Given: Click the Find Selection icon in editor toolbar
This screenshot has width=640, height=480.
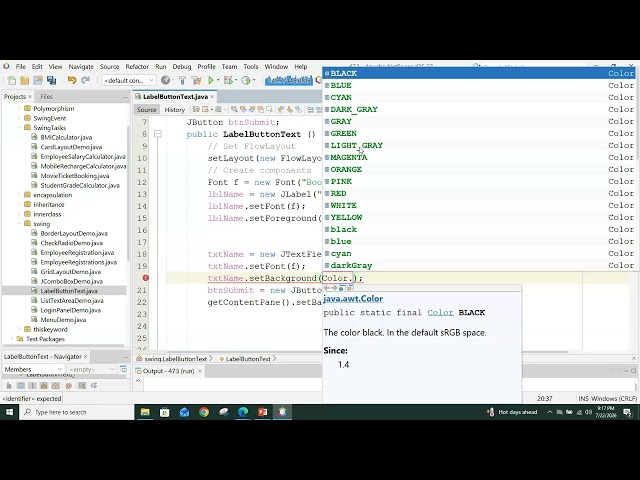Looking at the screenshot, I should pyautogui.click(x=234, y=109).
